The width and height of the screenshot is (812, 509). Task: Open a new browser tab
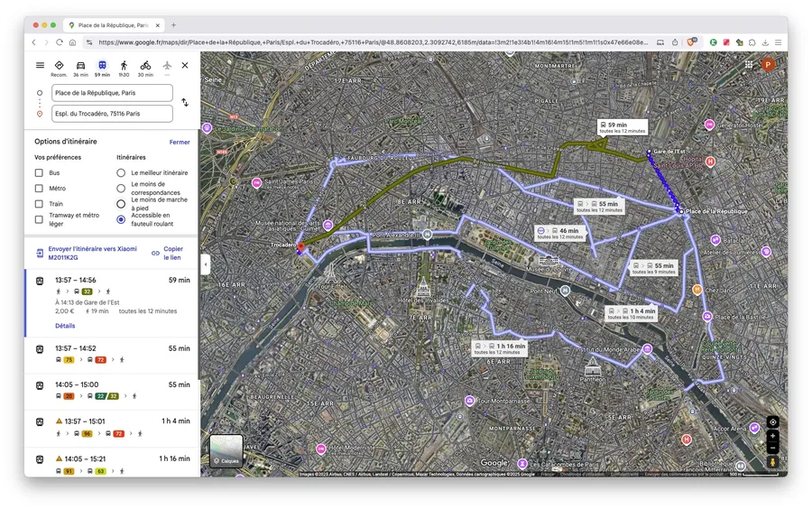pyautogui.click(x=173, y=25)
